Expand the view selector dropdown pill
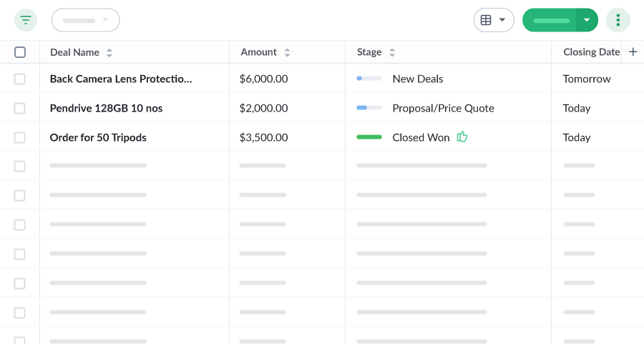 coord(85,20)
